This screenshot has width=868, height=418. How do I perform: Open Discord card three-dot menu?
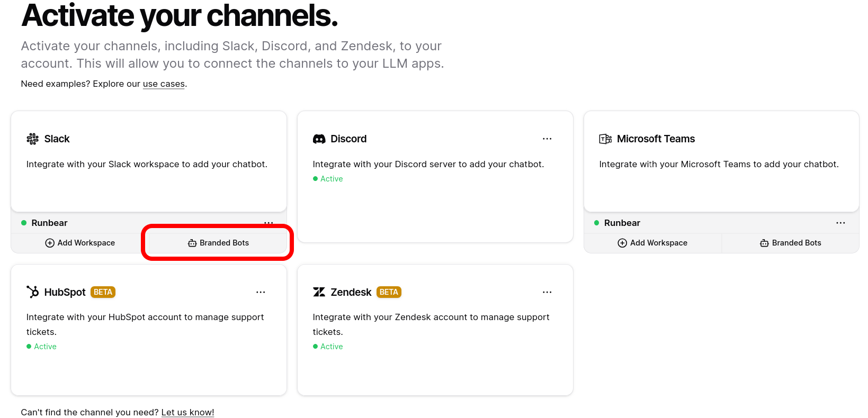[x=547, y=139]
